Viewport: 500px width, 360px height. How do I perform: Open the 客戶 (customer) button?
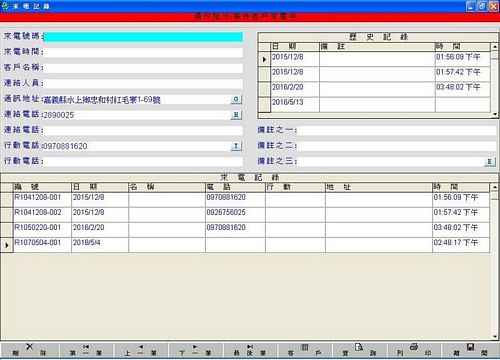click(x=305, y=350)
